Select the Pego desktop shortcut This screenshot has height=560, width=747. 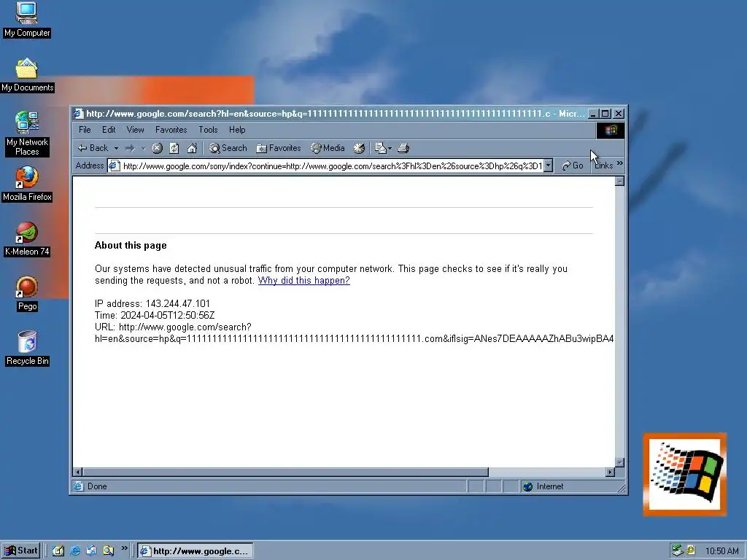[27, 294]
